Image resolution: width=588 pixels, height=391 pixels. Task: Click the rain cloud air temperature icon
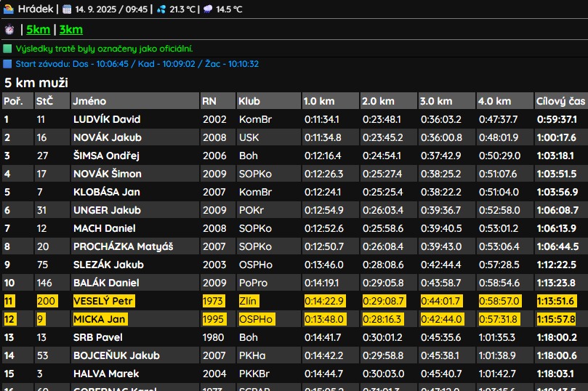[x=209, y=9]
